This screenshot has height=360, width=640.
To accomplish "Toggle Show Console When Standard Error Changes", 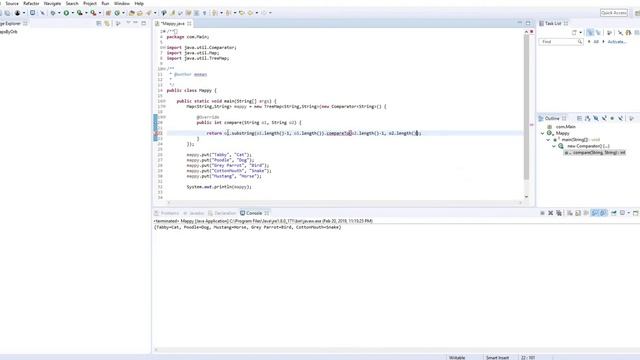I will click(603, 213).
